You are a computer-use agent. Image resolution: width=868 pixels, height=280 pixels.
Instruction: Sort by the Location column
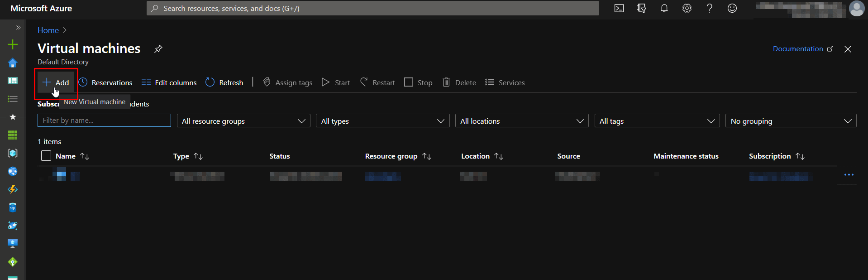pyautogui.click(x=482, y=156)
